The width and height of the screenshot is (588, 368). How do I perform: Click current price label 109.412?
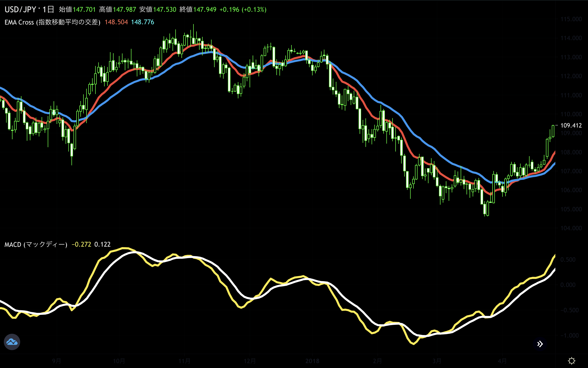click(571, 125)
